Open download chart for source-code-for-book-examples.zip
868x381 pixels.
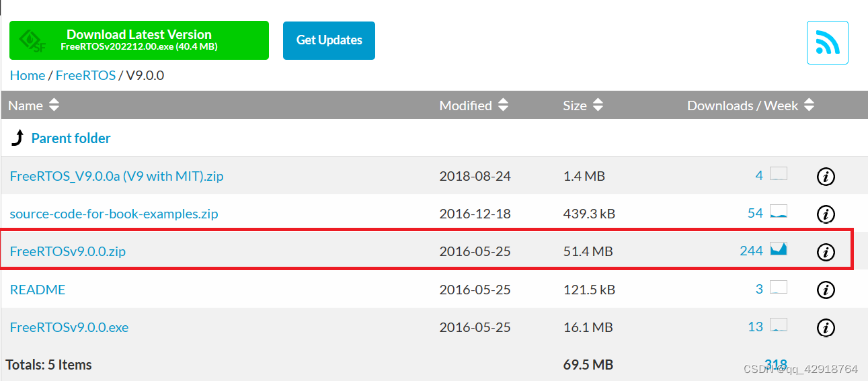[779, 212]
